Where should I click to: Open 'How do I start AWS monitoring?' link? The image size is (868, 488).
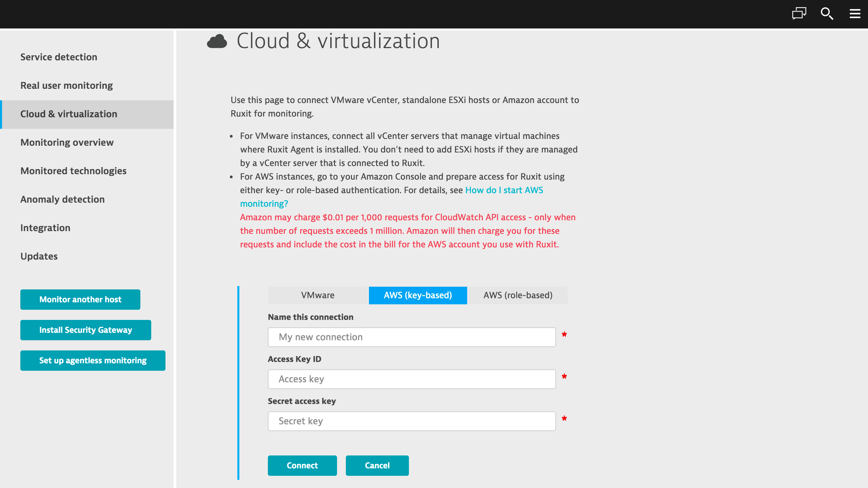point(504,190)
